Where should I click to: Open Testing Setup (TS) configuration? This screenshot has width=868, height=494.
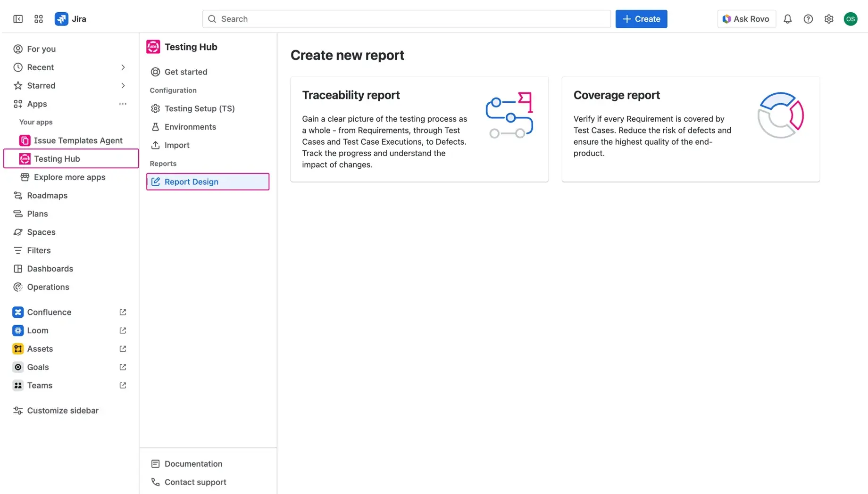pyautogui.click(x=200, y=108)
